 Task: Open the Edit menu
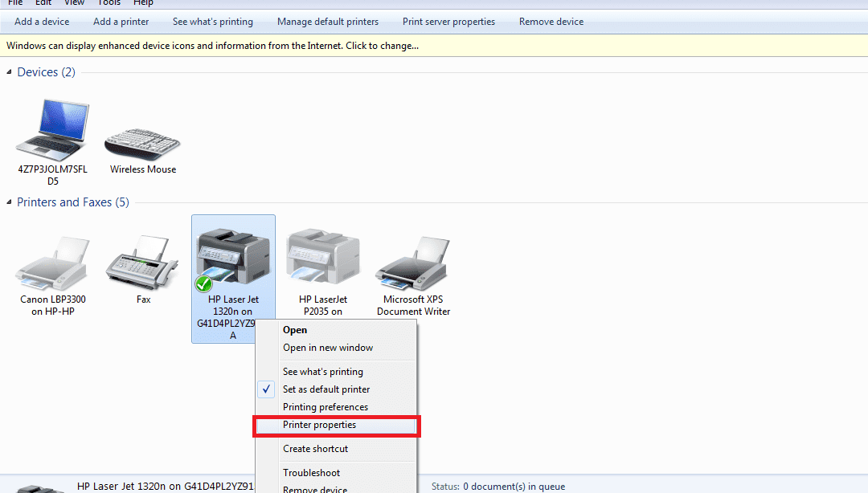(x=43, y=2)
